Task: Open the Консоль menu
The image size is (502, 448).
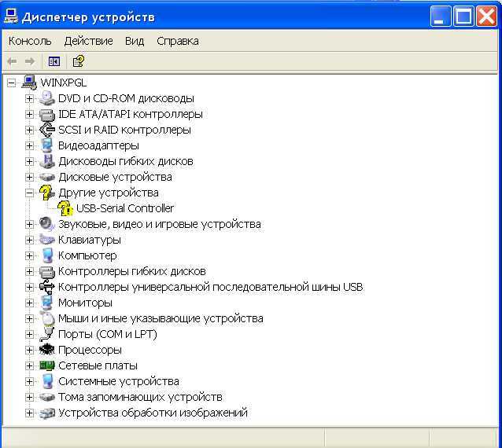Action: 30,41
